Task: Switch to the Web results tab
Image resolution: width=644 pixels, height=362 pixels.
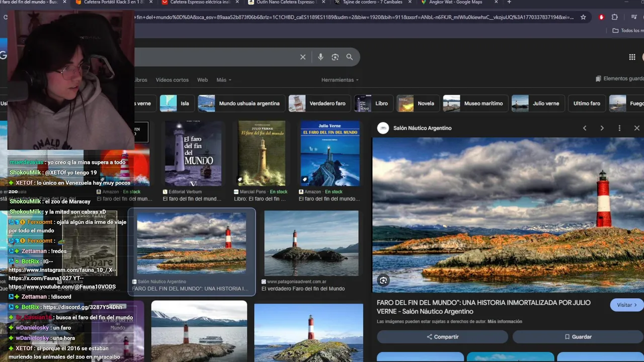Action: 202,80
